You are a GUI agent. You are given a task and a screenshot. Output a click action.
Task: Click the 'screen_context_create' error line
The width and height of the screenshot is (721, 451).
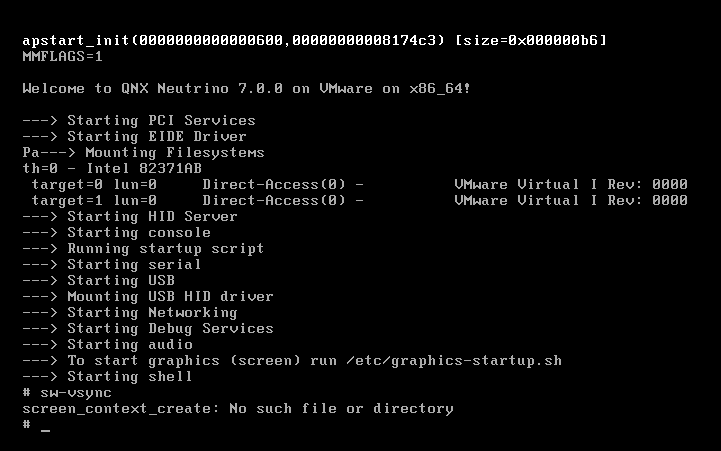[237, 409]
